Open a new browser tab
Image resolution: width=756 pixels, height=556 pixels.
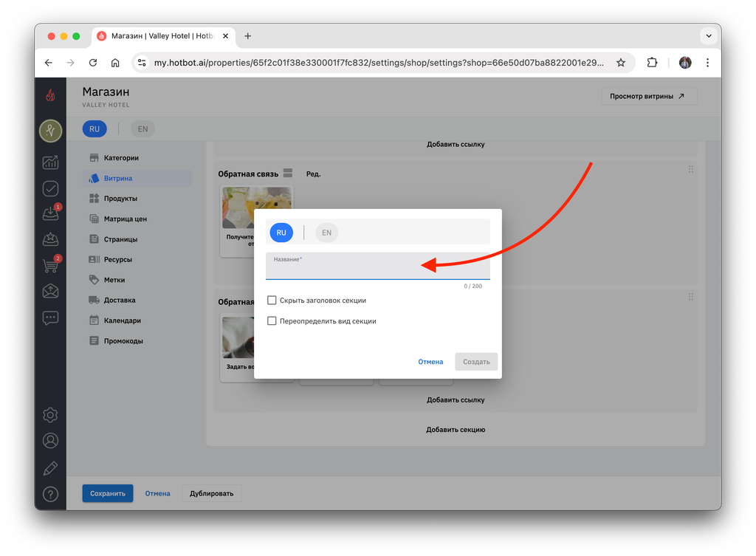pyautogui.click(x=248, y=36)
